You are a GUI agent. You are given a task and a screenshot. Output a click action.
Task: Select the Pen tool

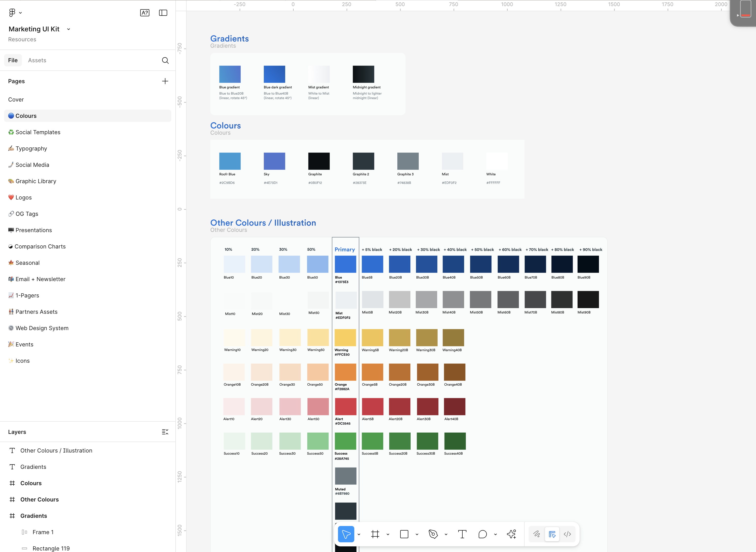tap(433, 534)
